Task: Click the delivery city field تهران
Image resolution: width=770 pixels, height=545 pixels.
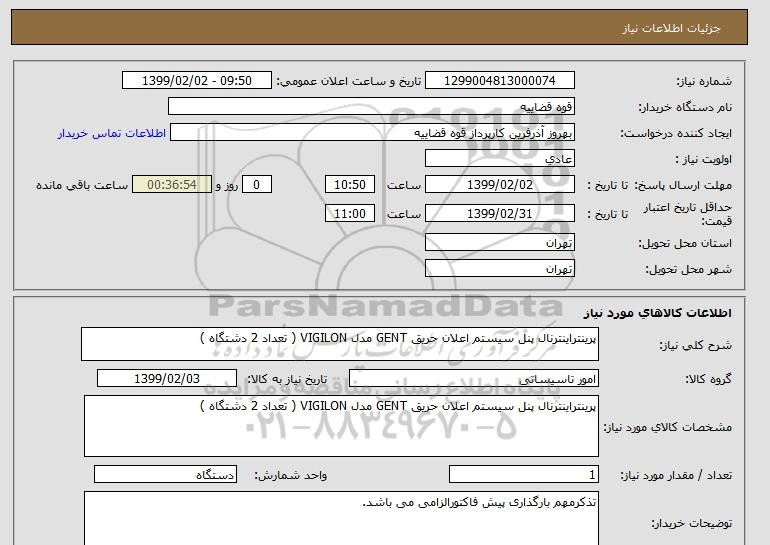Action: (x=499, y=269)
